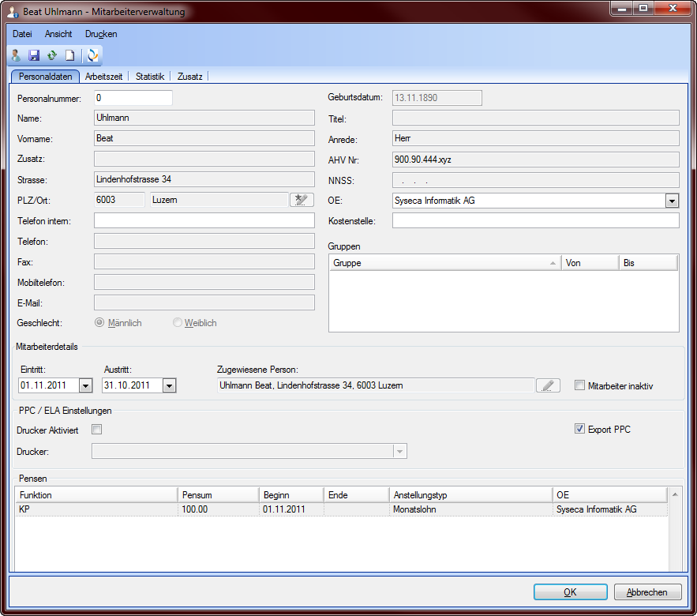Click the lookup icon next to Luzern
Screen dimensions: 697x616
302,200
